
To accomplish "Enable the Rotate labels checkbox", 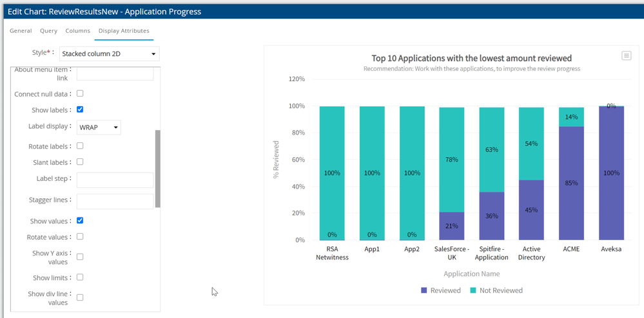I will pos(80,146).
